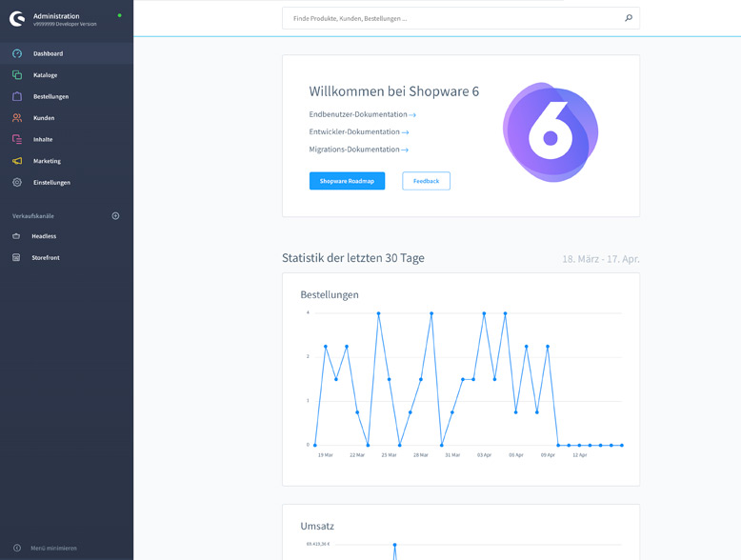
Task: Click the Inhalte layout icon
Action: point(17,139)
